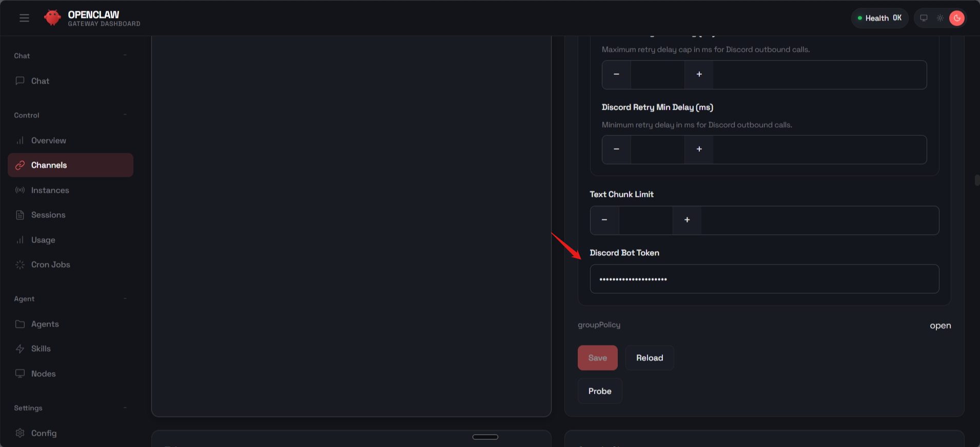Click the Reload button
This screenshot has height=447, width=980.
pos(650,358)
